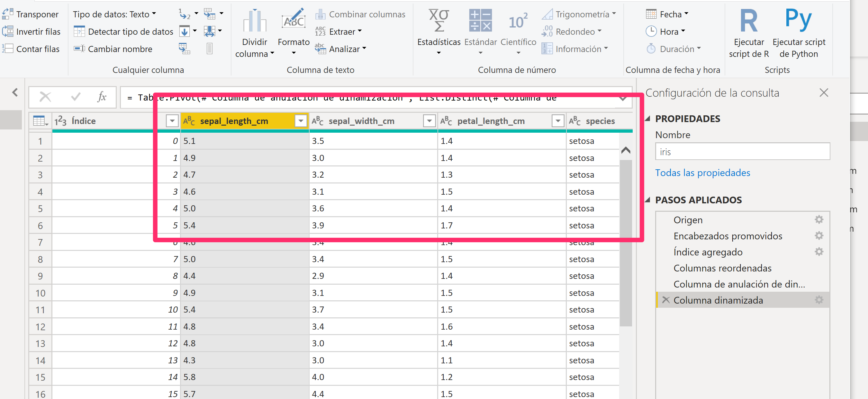The image size is (868, 399).
Task: Open the Tipo de datos: Texto dropdown
Action: pyautogui.click(x=114, y=14)
